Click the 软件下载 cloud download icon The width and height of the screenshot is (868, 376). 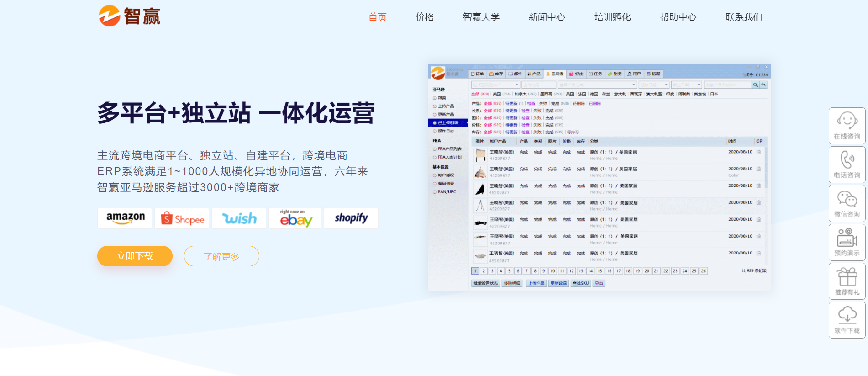(x=847, y=320)
